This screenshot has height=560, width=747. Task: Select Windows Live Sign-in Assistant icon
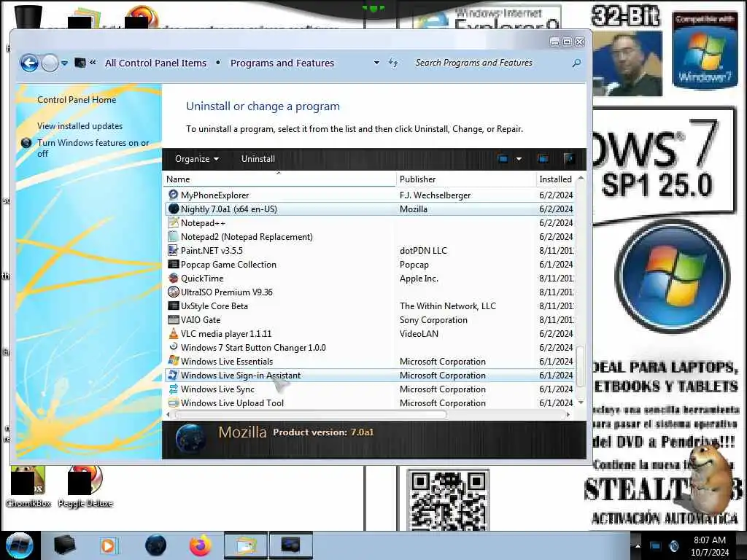pyautogui.click(x=173, y=375)
